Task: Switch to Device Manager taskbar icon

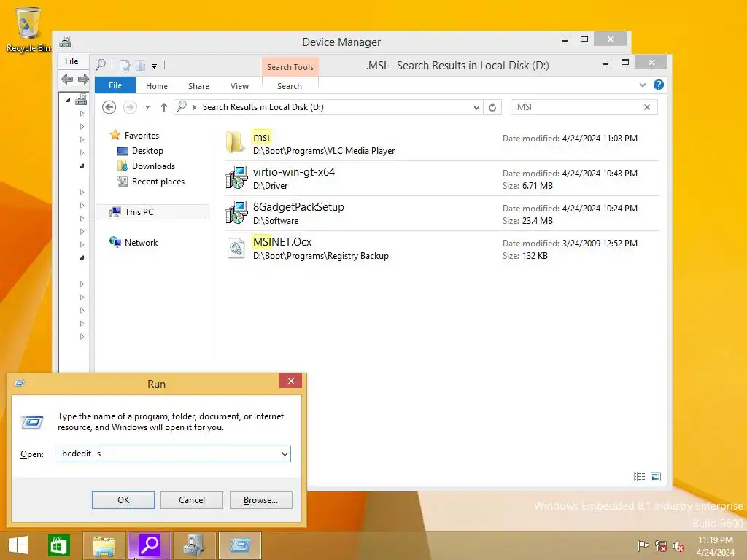Action: point(194,545)
